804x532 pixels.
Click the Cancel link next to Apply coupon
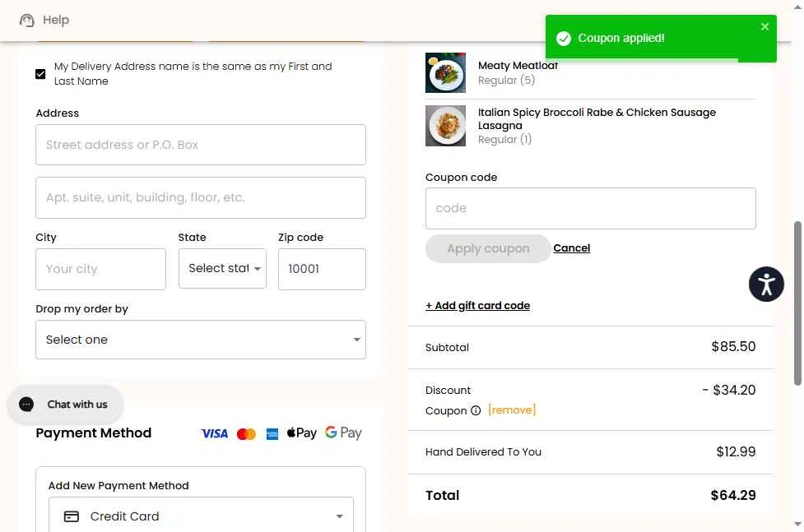click(572, 248)
